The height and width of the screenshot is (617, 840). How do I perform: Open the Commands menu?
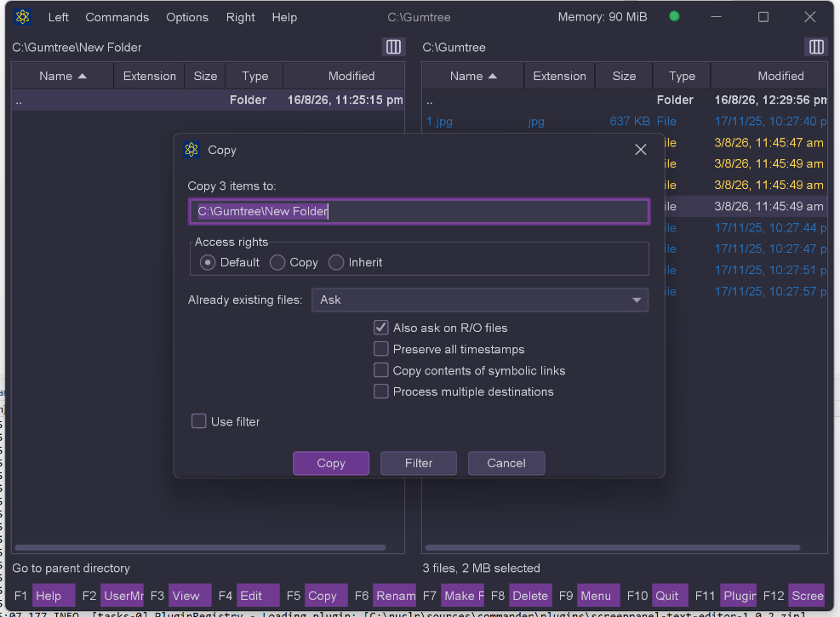(117, 17)
